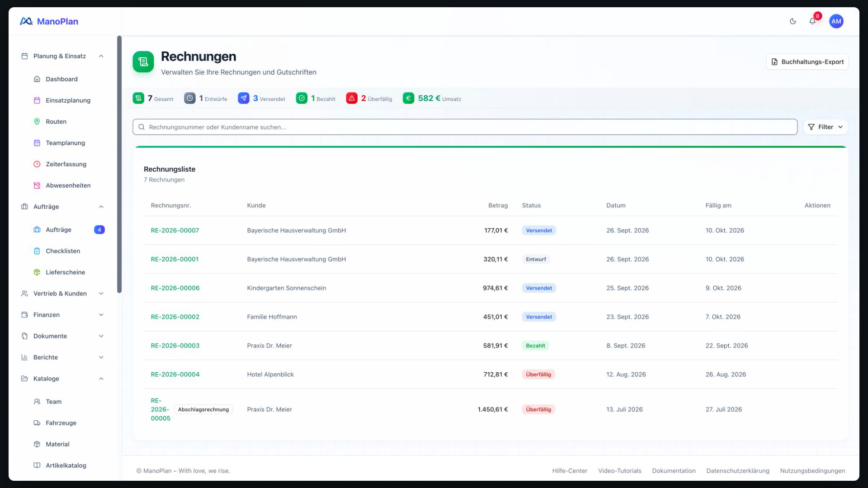Click the Umsatz euro icon
Image resolution: width=868 pixels, height=488 pixels.
tap(409, 98)
